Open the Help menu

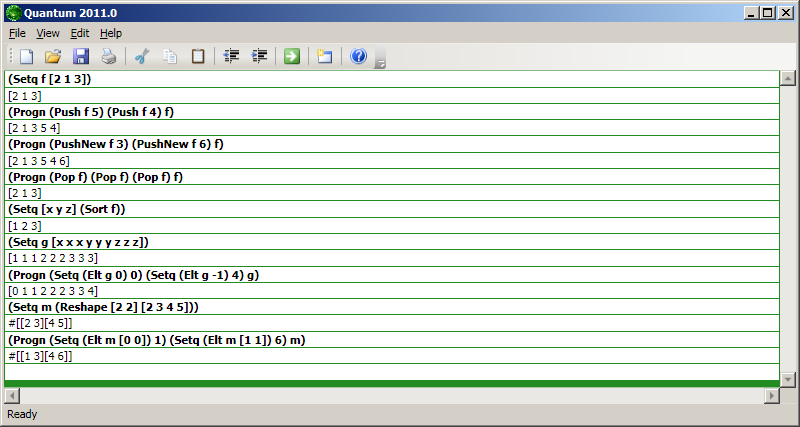[x=111, y=33]
